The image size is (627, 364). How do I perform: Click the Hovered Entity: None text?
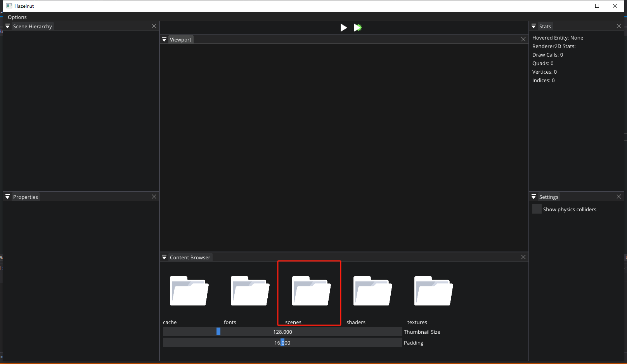pyautogui.click(x=558, y=38)
